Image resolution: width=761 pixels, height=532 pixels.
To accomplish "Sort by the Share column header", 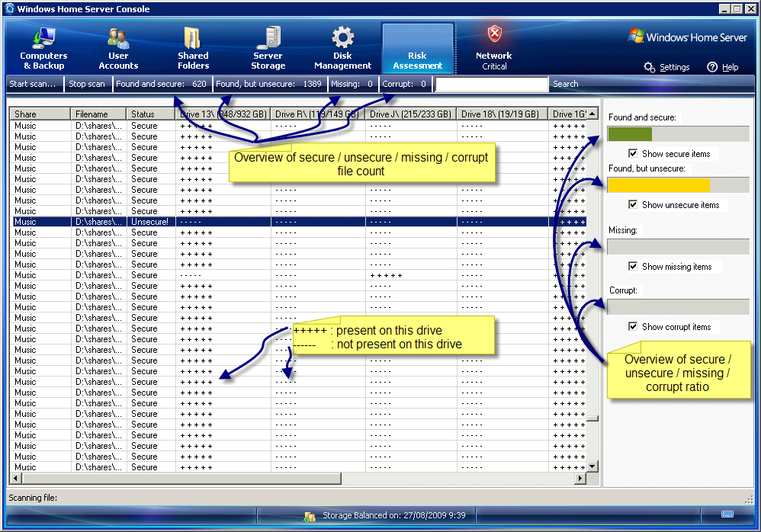I will [x=40, y=114].
